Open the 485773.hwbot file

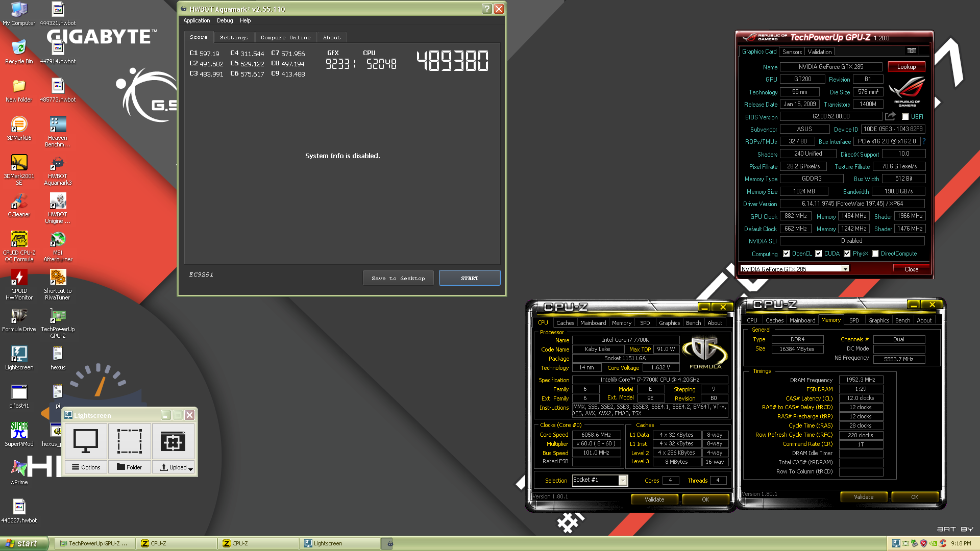pos(58,90)
